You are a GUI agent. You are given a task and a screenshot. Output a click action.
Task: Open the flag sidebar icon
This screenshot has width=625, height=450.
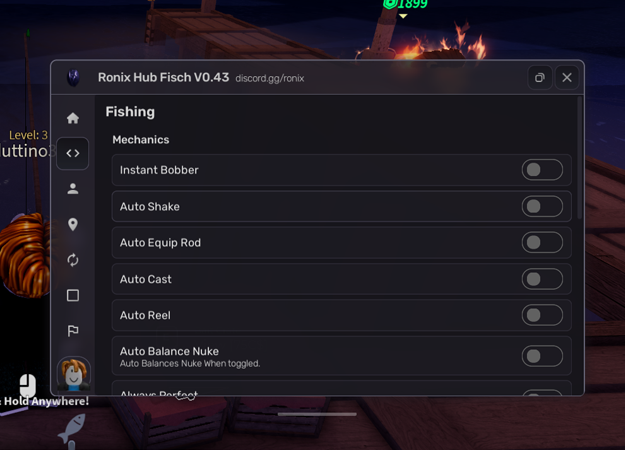click(73, 330)
